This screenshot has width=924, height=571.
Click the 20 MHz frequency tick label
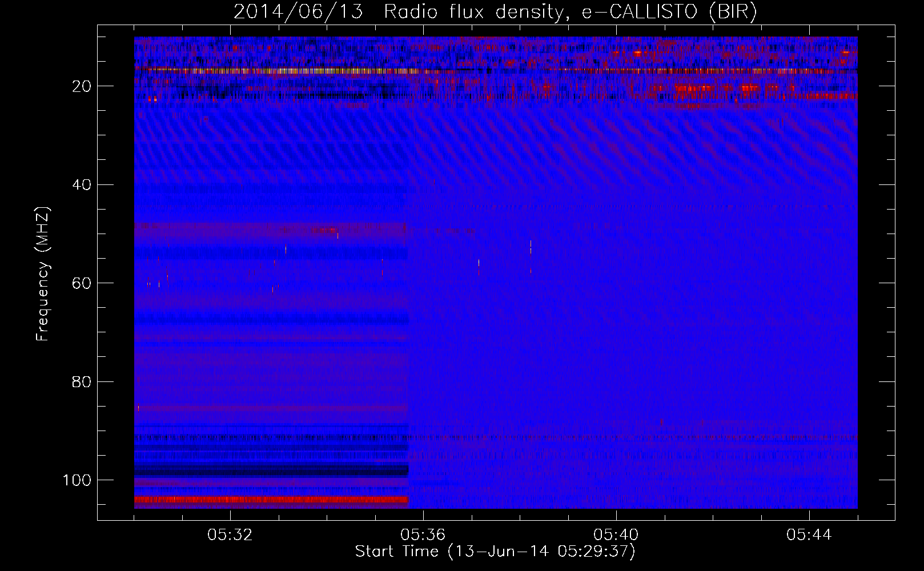pos(82,86)
